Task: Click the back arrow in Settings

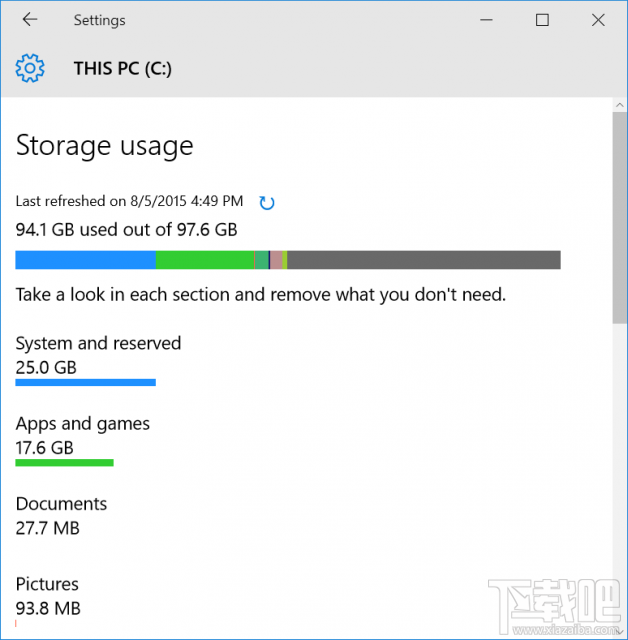Action: click(30, 20)
